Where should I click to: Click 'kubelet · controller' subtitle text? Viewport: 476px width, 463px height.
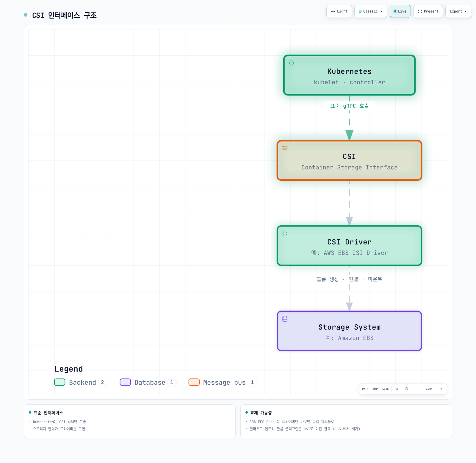[x=349, y=82]
